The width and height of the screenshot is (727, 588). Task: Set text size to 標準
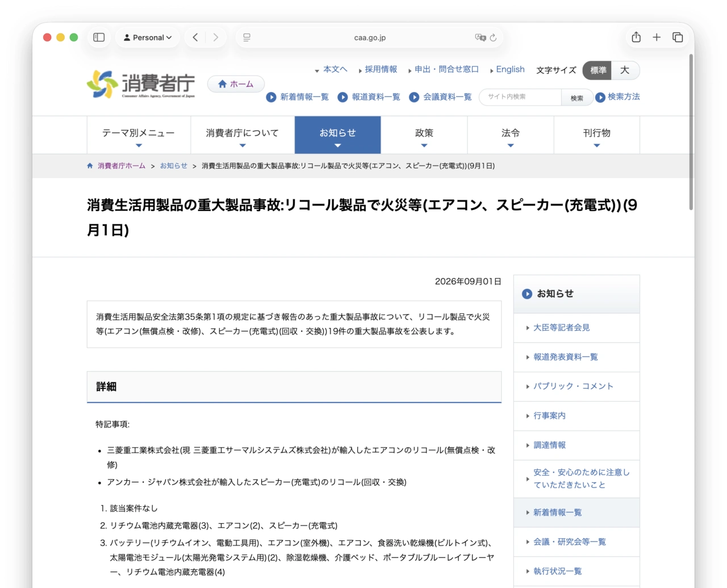pos(598,70)
